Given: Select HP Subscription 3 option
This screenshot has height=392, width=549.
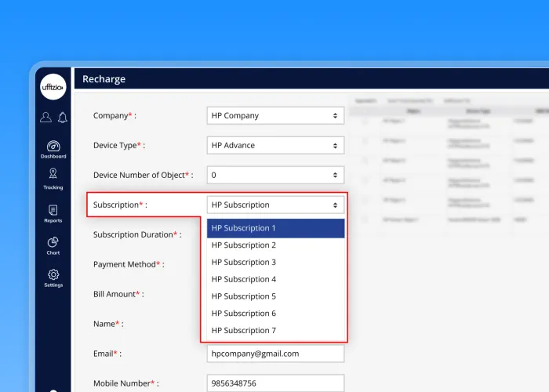Looking at the screenshot, I should pyautogui.click(x=275, y=262).
